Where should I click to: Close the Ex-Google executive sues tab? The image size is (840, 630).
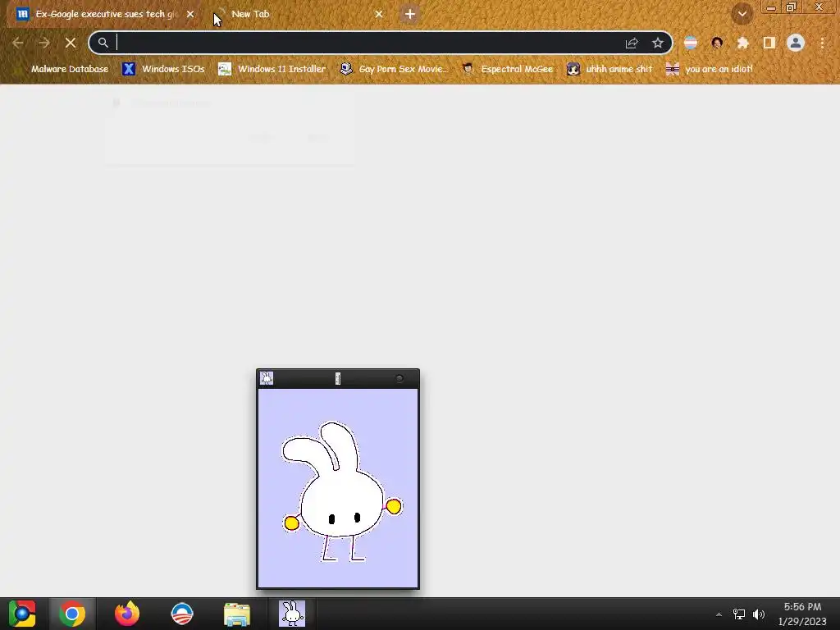click(190, 14)
